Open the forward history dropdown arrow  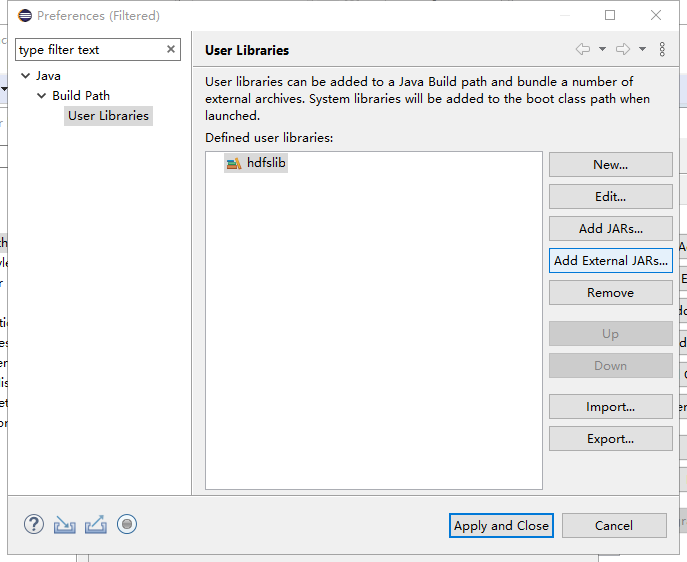tap(642, 49)
